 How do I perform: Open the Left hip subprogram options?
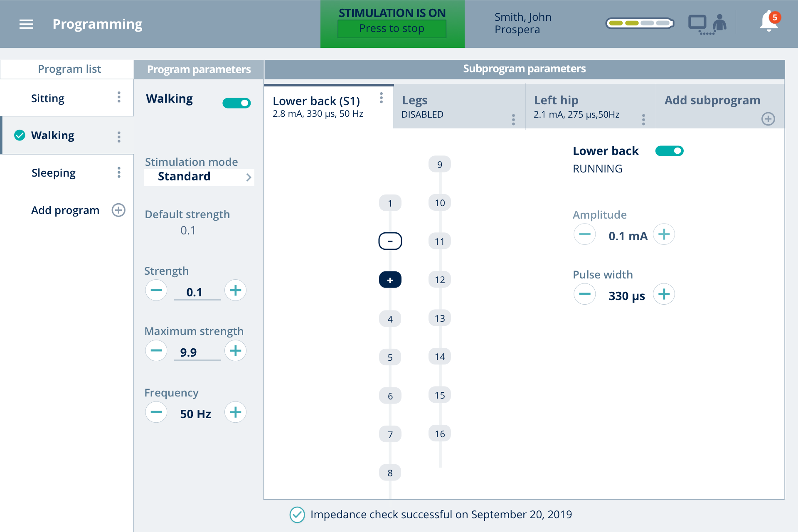643,120
